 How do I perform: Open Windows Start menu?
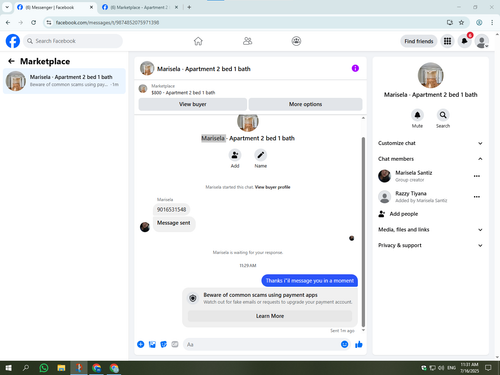point(8,368)
